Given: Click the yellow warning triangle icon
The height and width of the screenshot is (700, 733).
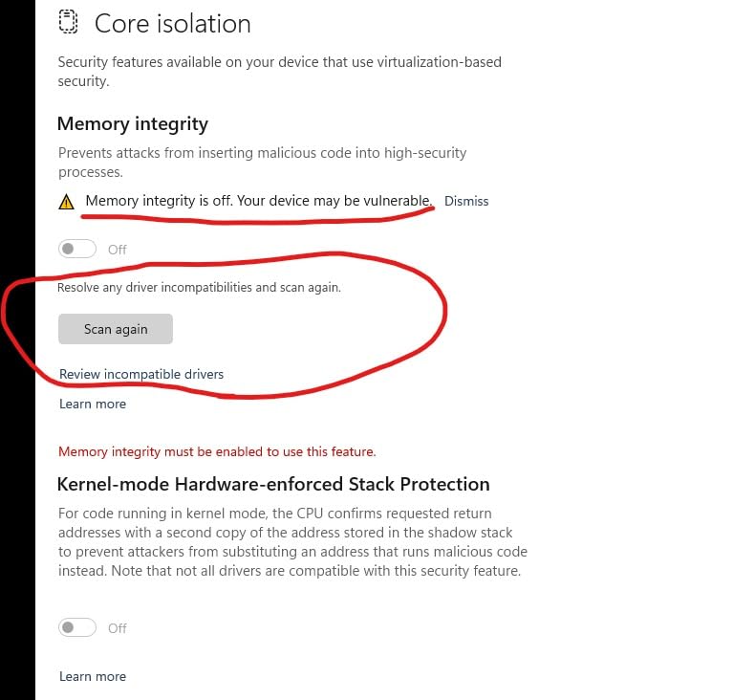Looking at the screenshot, I should [x=66, y=202].
